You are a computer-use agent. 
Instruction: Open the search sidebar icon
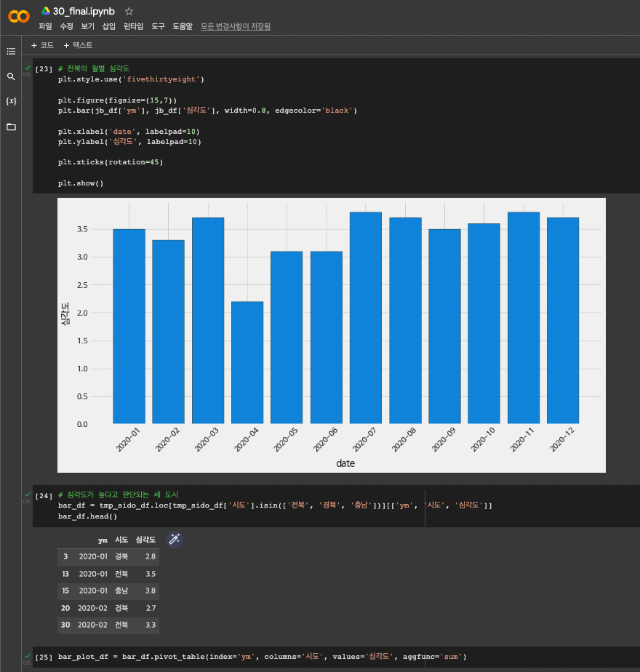(11, 76)
